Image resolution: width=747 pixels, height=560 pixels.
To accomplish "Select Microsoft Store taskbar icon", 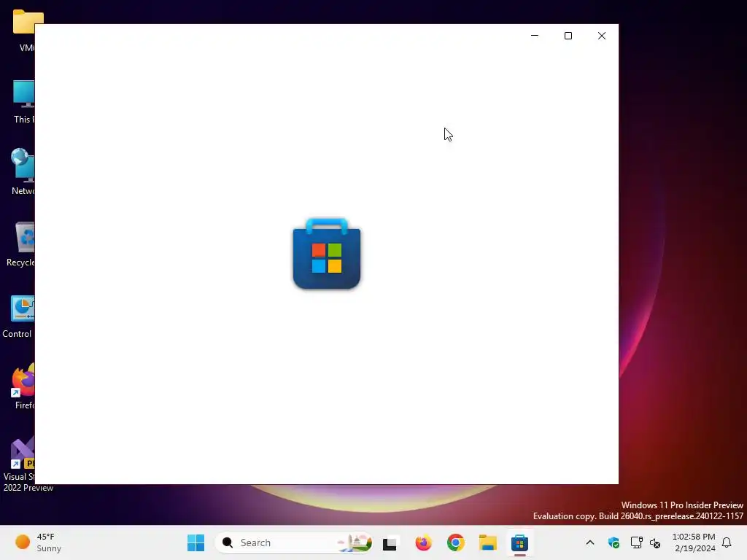I will coord(519,542).
